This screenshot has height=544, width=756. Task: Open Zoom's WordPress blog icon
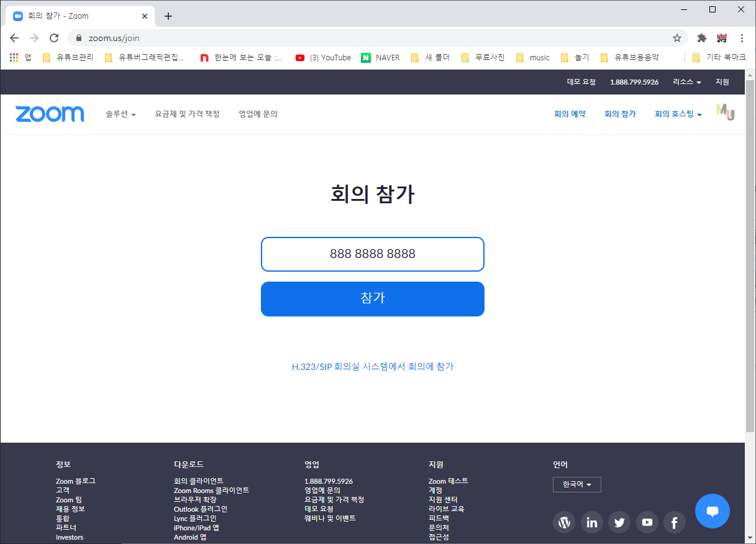564,522
